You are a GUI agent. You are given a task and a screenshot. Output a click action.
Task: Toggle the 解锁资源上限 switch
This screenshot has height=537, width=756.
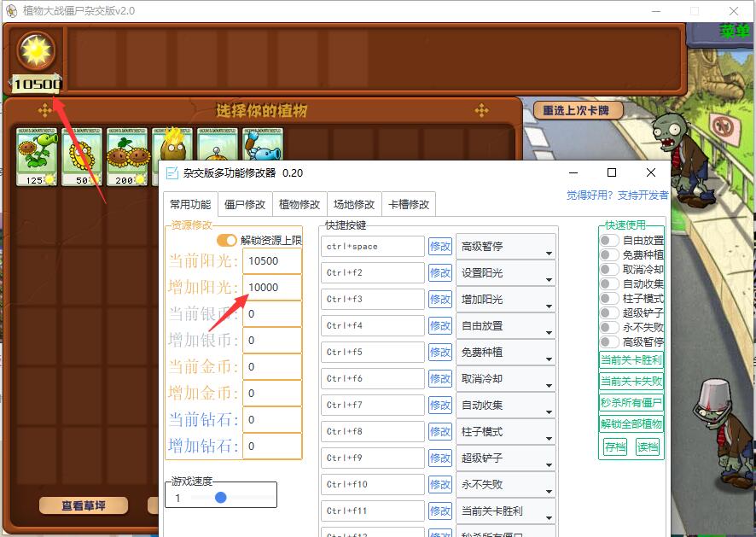[x=227, y=241]
